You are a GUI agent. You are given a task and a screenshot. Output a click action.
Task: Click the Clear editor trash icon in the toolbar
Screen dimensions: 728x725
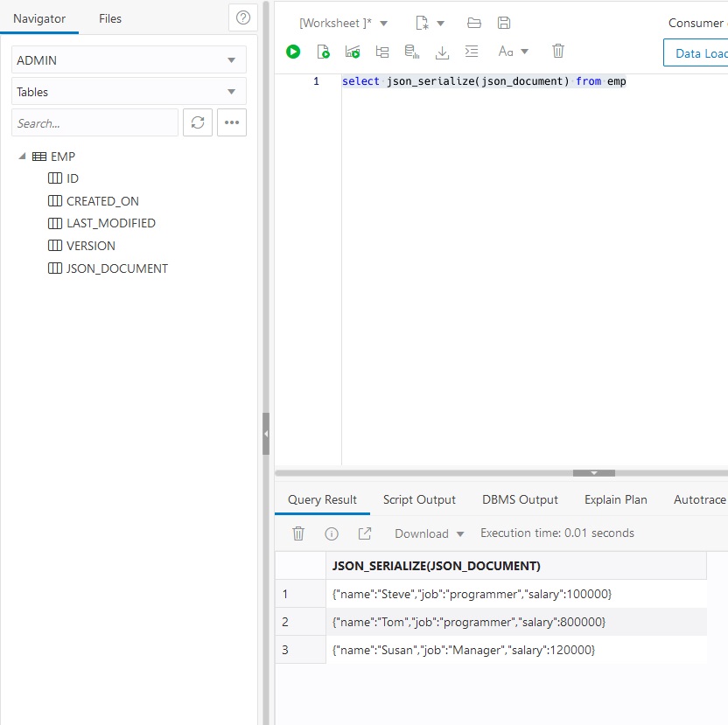coord(558,51)
